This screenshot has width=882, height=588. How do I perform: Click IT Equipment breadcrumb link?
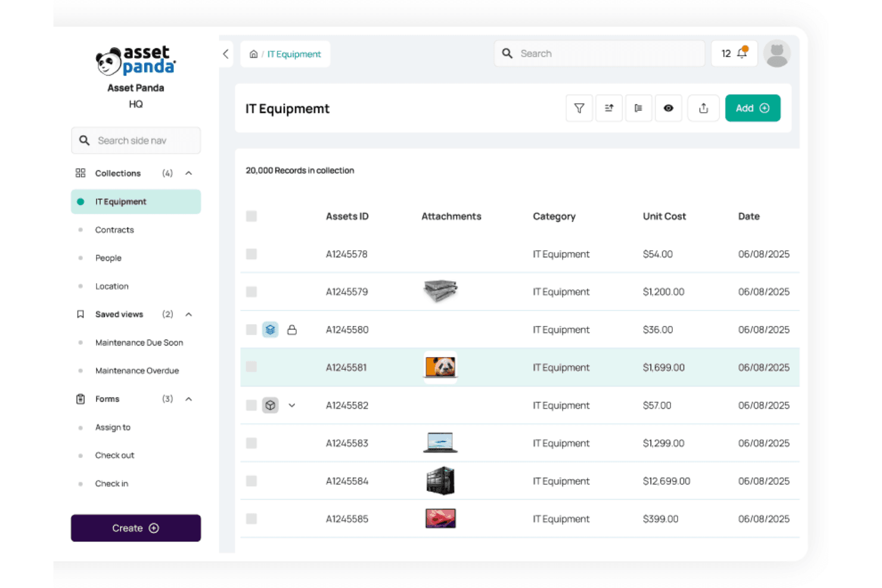294,54
